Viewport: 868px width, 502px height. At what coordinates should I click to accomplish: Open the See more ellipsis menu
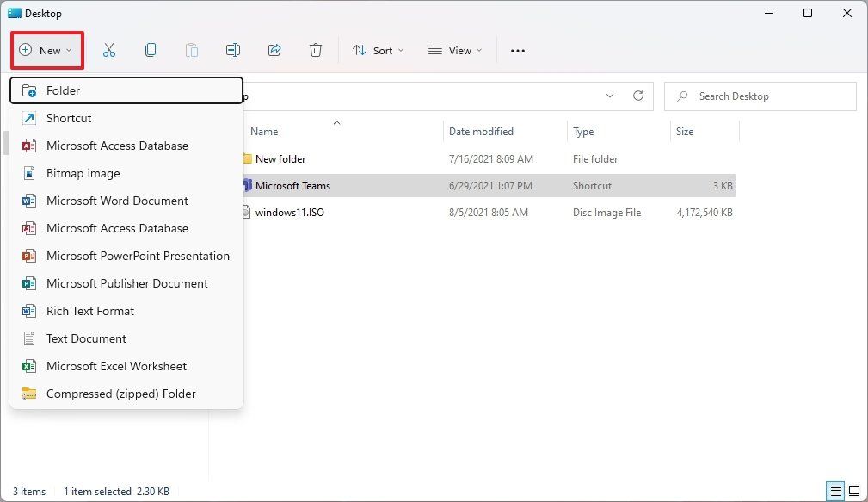point(517,51)
